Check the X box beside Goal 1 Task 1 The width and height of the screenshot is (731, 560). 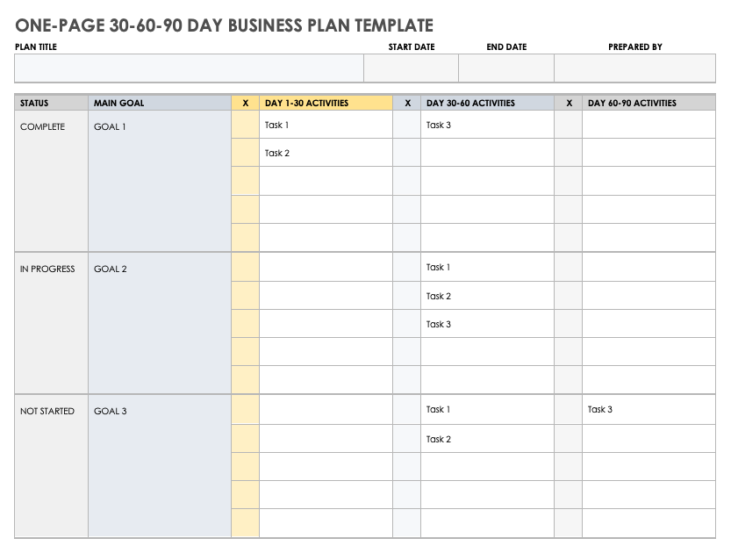(245, 125)
